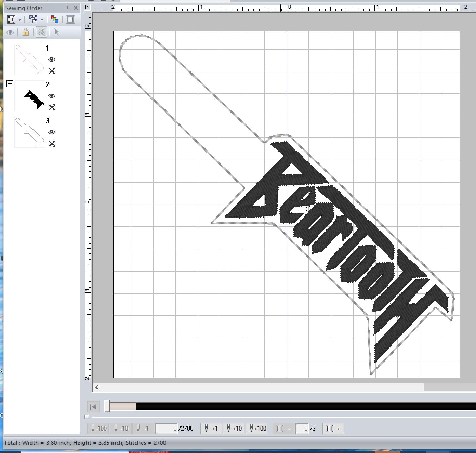This screenshot has width=476, height=453.
Task: Toggle visibility of sewing step 1
Action: (x=52, y=60)
